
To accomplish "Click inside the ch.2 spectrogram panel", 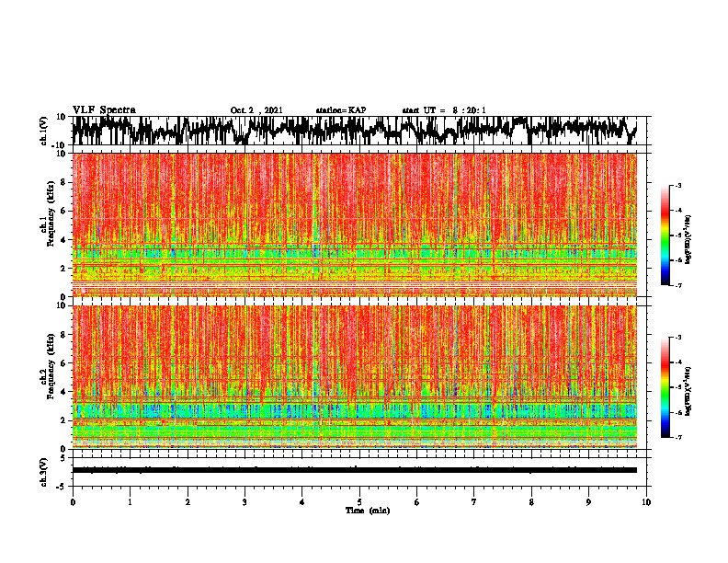I will point(355,377).
